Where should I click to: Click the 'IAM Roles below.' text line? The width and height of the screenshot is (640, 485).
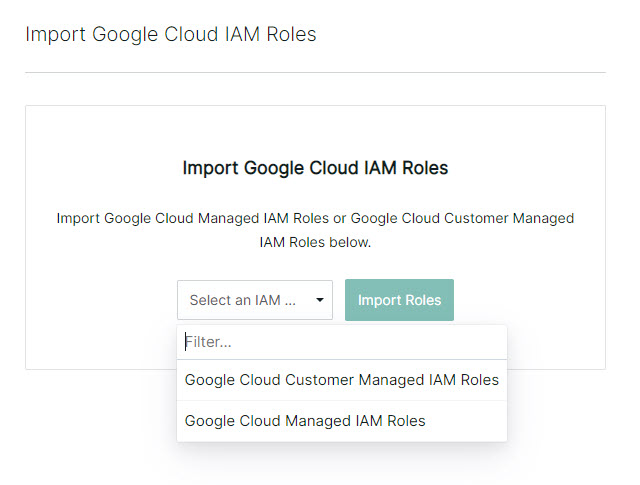click(x=315, y=242)
